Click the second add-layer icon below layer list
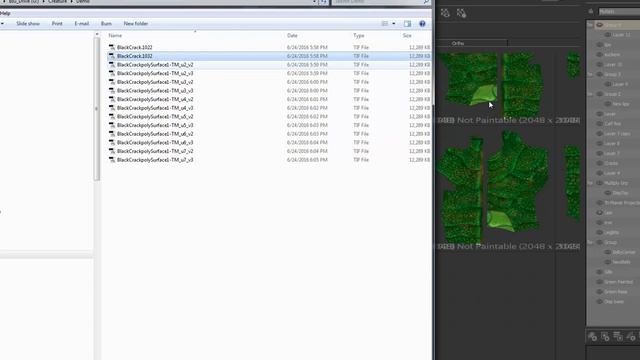Image resolution: width=640 pixels, height=360 pixels. pos(605,336)
